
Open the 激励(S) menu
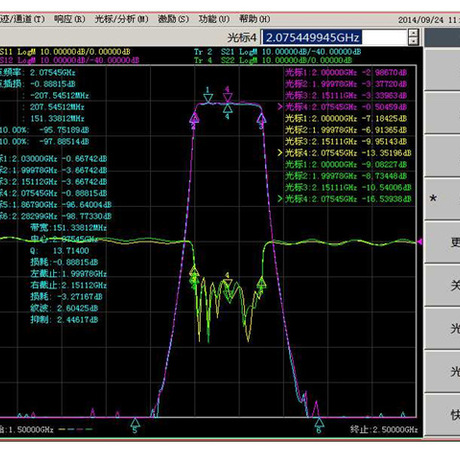[173, 19]
